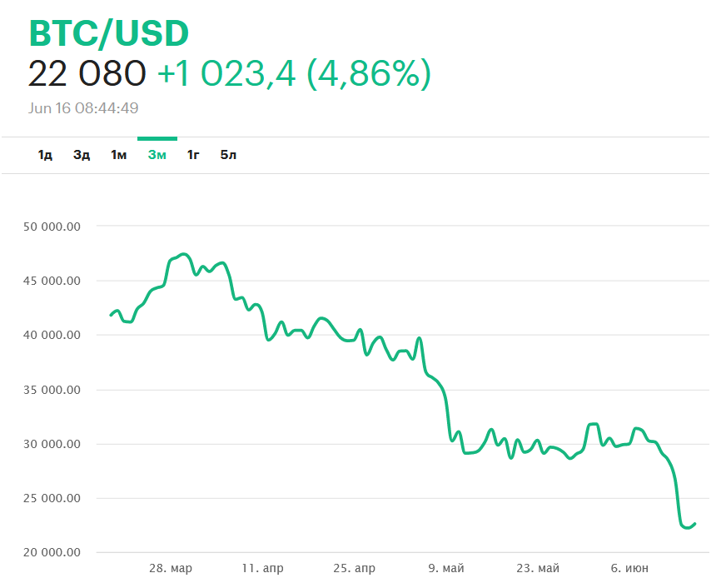Click the 9. май date label
726x588 pixels.
pyautogui.click(x=446, y=569)
